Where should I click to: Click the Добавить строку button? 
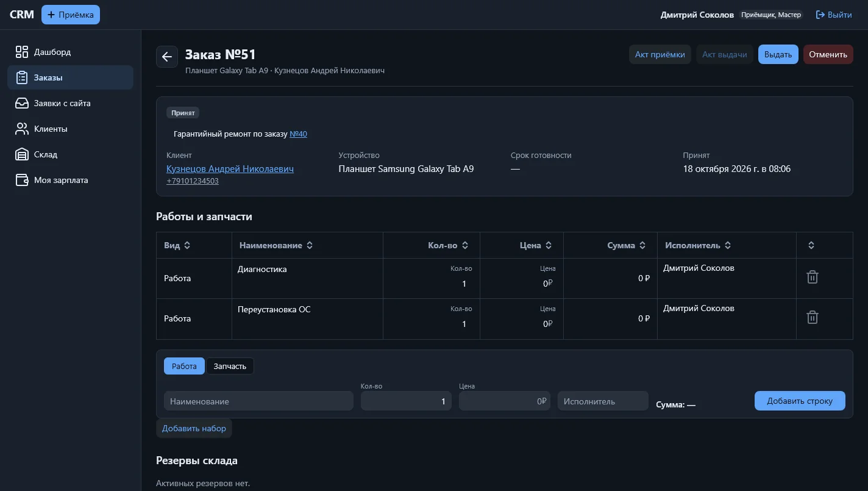pyautogui.click(x=800, y=401)
